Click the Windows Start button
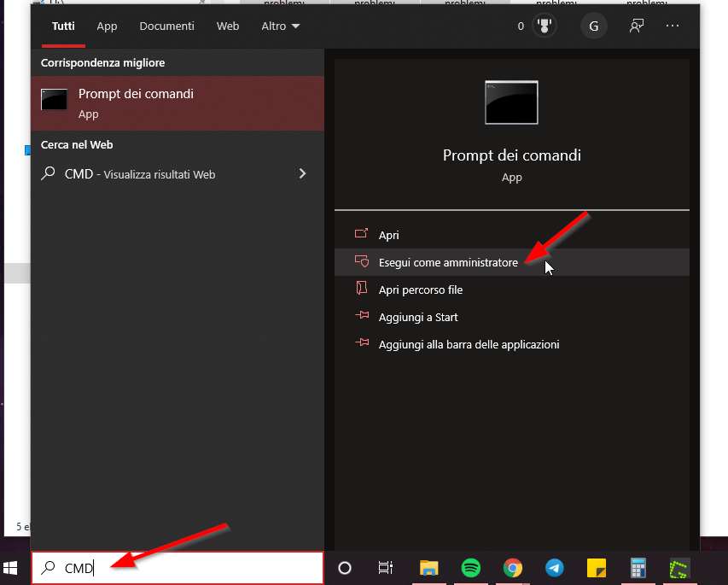 coord(12,568)
